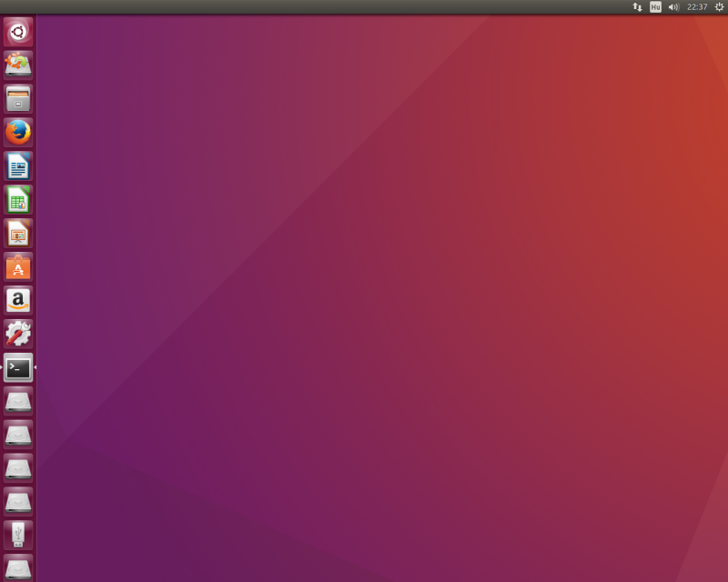The image size is (728, 582).
Task: Open Ubuntu Software store icon
Action: [x=18, y=266]
